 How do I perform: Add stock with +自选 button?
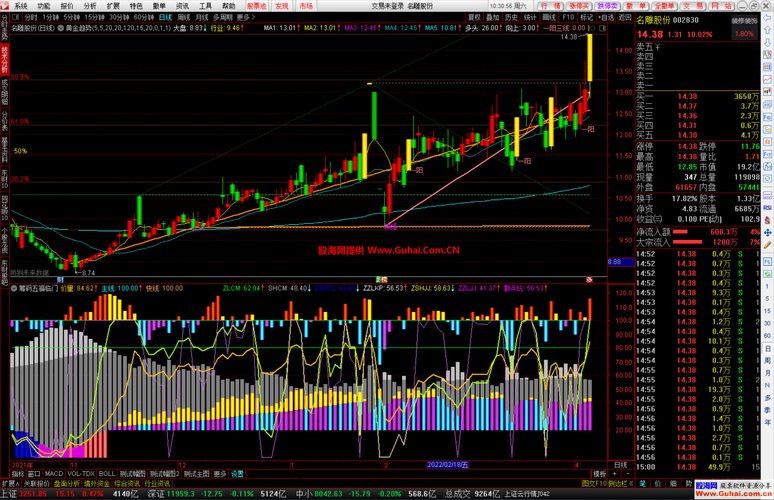tap(606, 18)
